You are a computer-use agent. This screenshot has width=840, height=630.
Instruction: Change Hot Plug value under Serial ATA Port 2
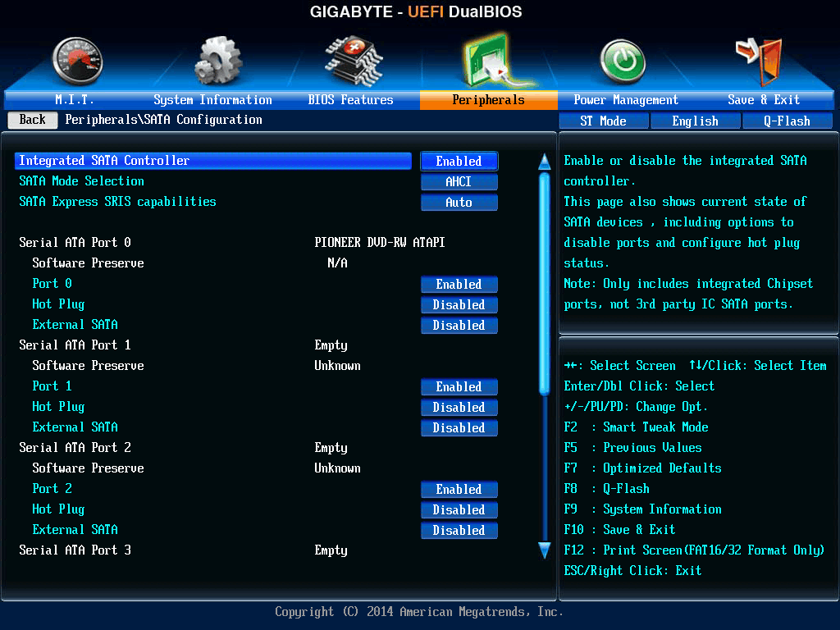459,510
